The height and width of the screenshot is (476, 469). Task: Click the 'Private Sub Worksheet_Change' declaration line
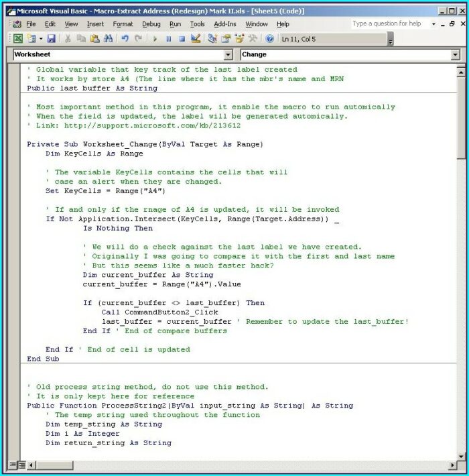(x=145, y=144)
